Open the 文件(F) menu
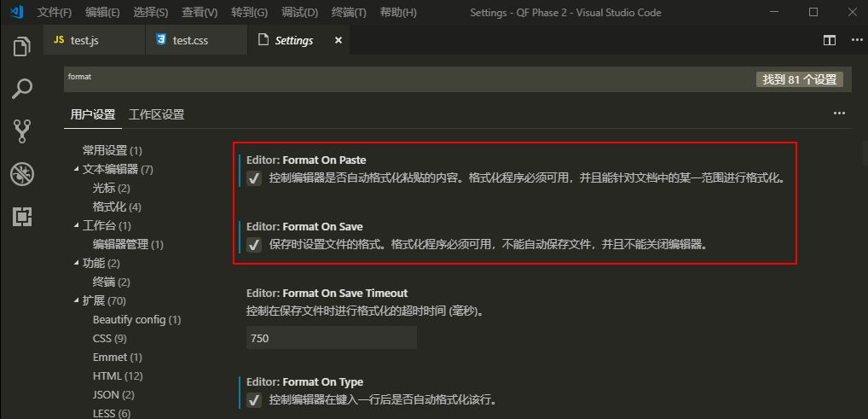This screenshot has height=419, width=868. pyautogui.click(x=55, y=12)
